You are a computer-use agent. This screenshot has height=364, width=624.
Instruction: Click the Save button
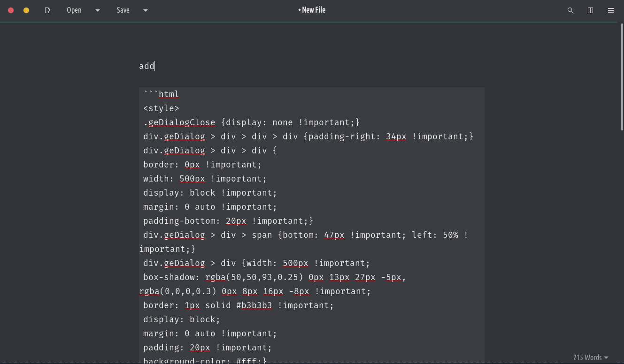pyautogui.click(x=123, y=10)
